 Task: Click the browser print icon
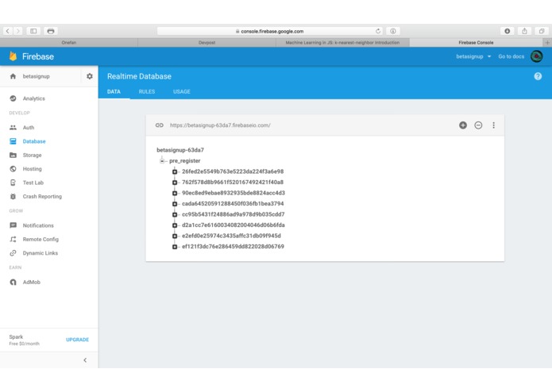(51, 31)
